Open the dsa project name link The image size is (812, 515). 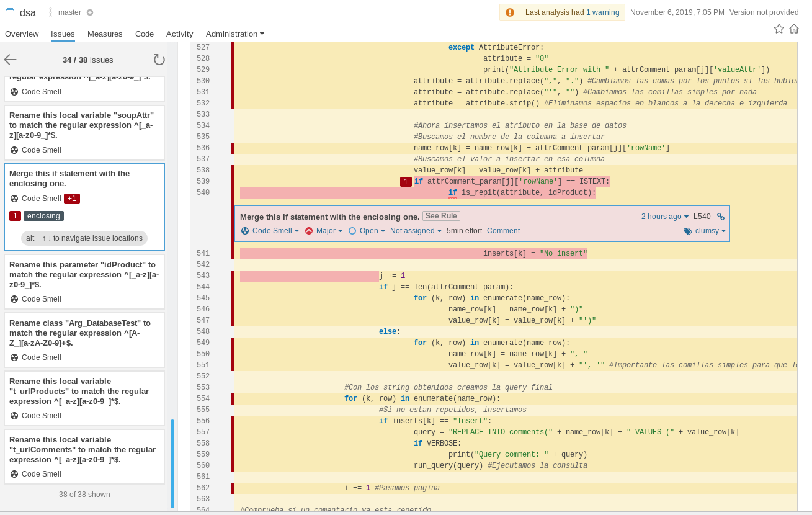(28, 12)
